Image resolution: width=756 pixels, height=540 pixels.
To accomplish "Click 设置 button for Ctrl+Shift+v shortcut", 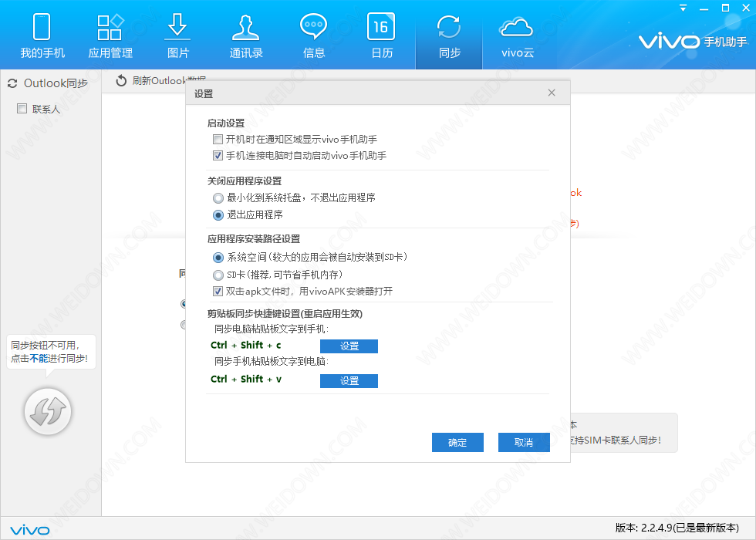I will (x=349, y=381).
